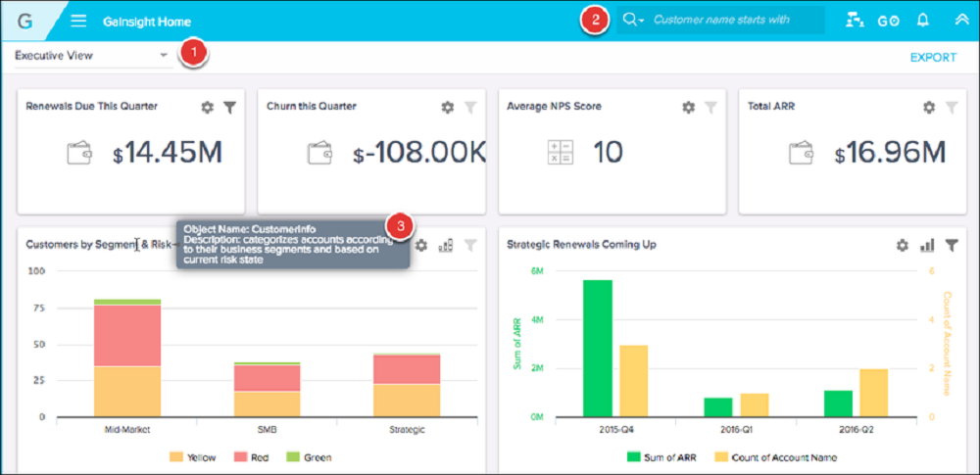Screen dimensions: 980x475
Task: Open the hamburger navigation menu
Action: point(78,21)
